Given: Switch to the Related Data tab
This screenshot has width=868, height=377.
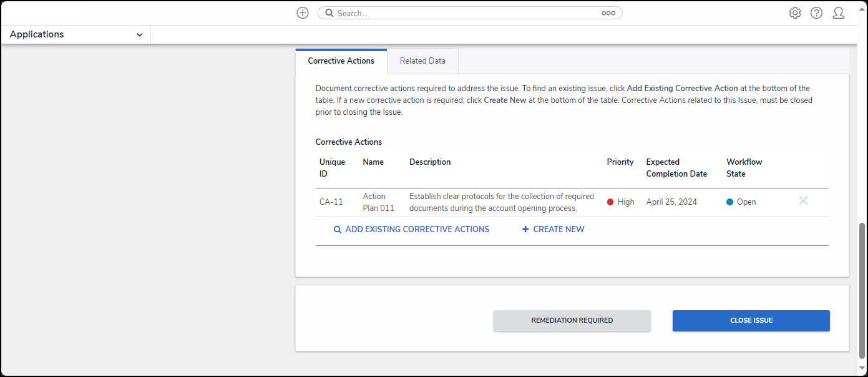Looking at the screenshot, I should (x=422, y=61).
